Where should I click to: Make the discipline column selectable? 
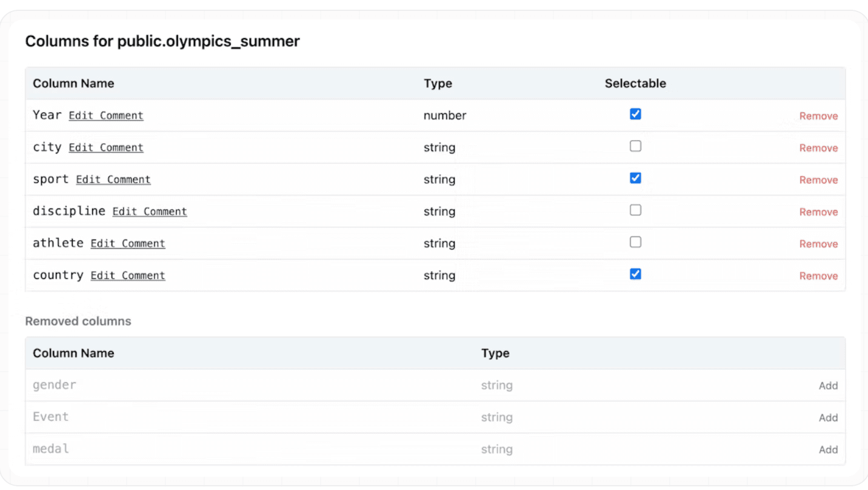[635, 210]
